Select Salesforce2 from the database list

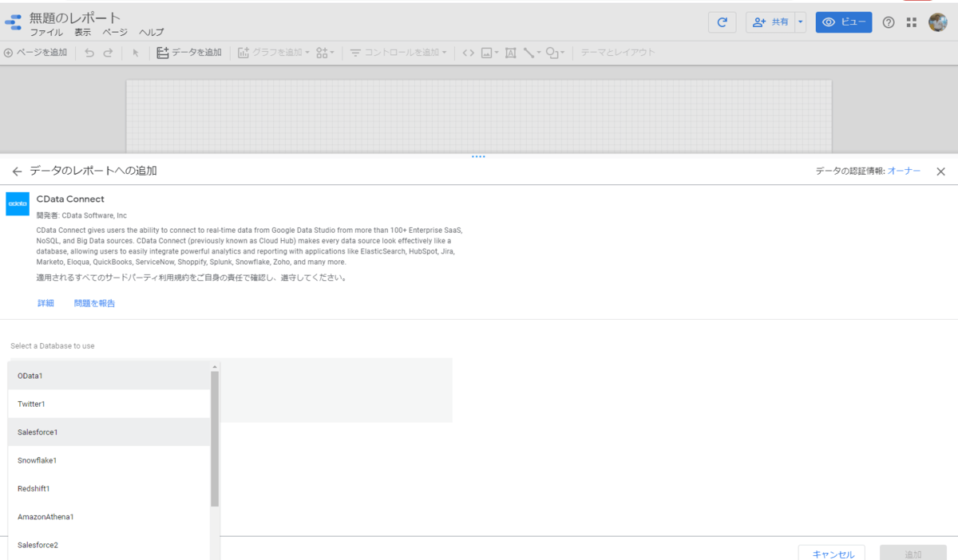coord(109,545)
